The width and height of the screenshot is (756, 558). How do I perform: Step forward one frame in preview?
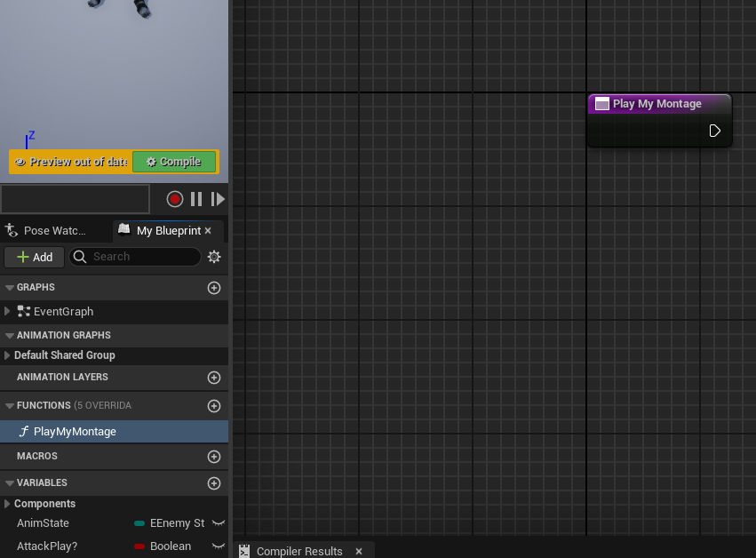(218, 199)
